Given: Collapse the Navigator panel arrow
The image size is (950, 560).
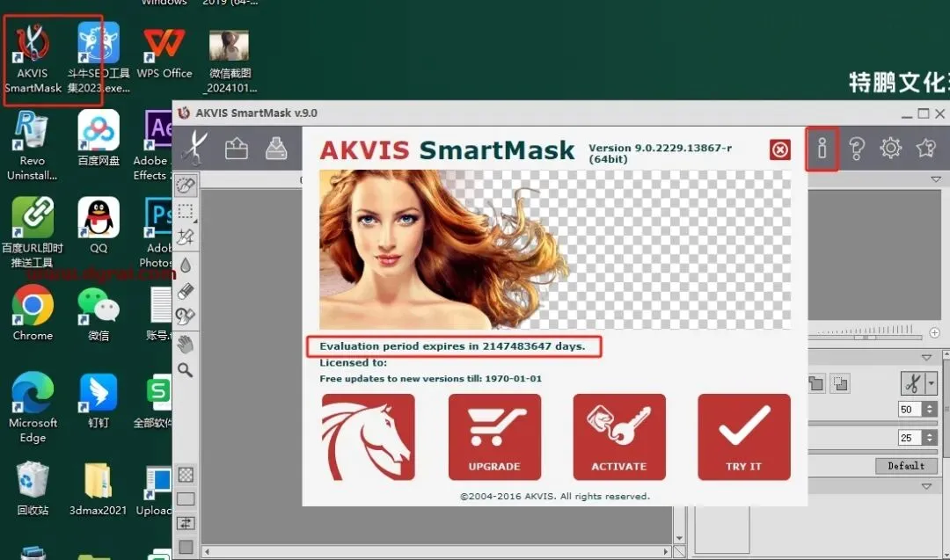Looking at the screenshot, I should point(936,180).
